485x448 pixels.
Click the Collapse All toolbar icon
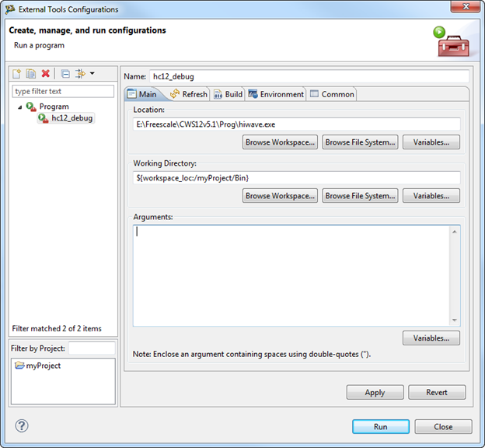pyautogui.click(x=65, y=74)
